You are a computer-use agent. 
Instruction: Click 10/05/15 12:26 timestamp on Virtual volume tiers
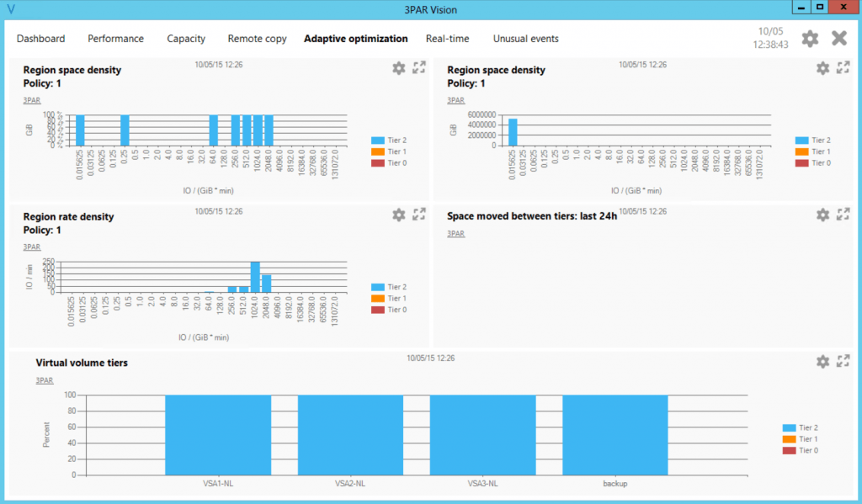(430, 358)
